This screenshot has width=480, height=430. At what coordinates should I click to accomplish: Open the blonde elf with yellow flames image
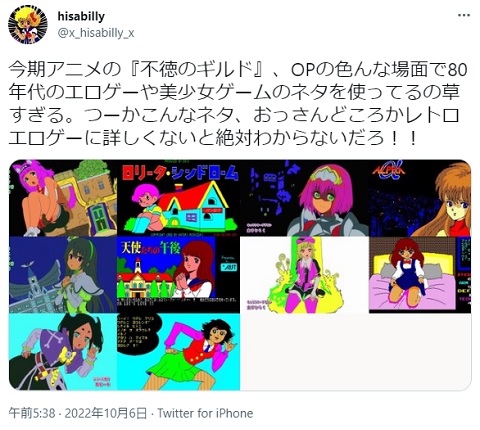tap(304, 275)
